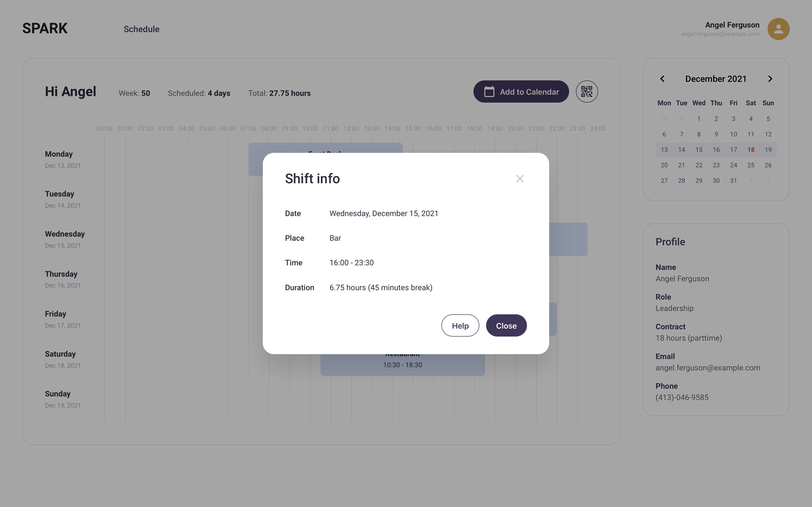Choose December 31 in the calendar

click(733, 181)
